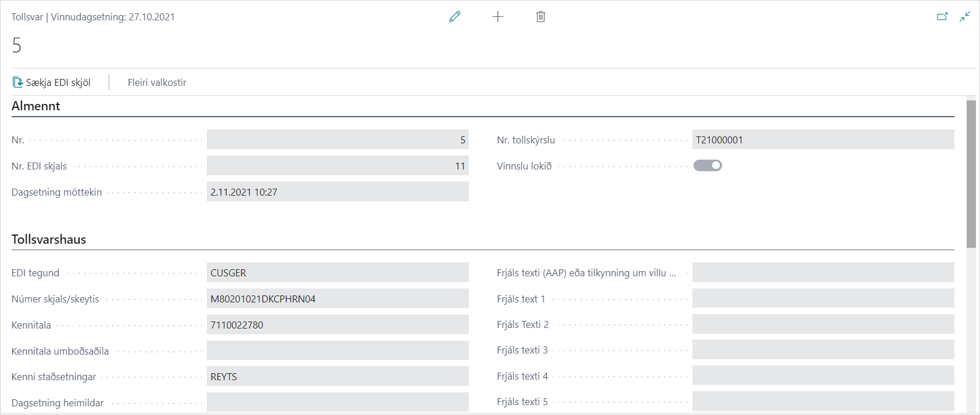This screenshot has height=415, width=980.
Task: Open the Fleiri valkostir menu
Action: (x=157, y=82)
